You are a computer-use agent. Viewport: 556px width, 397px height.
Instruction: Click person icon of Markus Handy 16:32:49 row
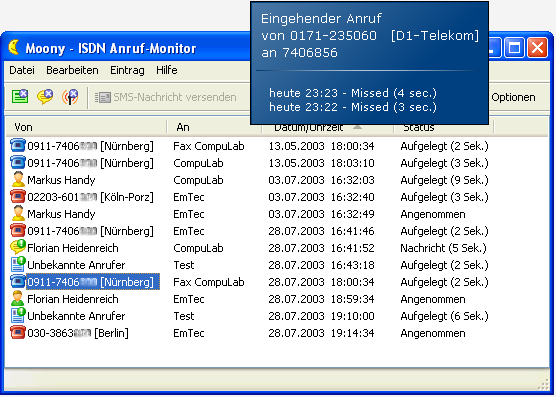pyautogui.click(x=18, y=214)
